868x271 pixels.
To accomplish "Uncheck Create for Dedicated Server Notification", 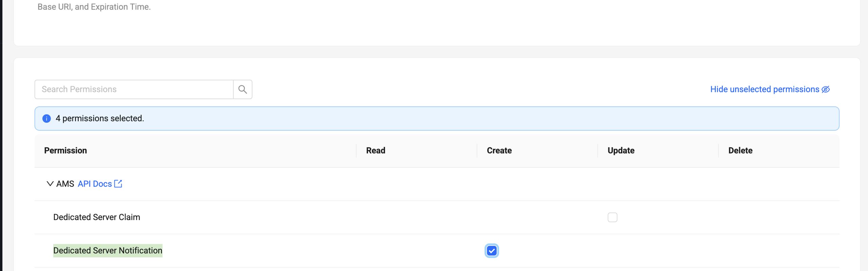I will coord(491,251).
